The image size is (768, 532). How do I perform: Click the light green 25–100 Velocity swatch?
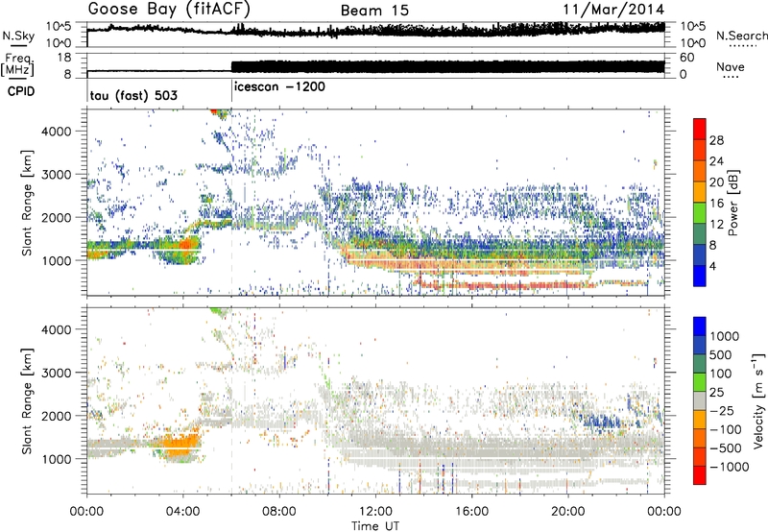700,382
